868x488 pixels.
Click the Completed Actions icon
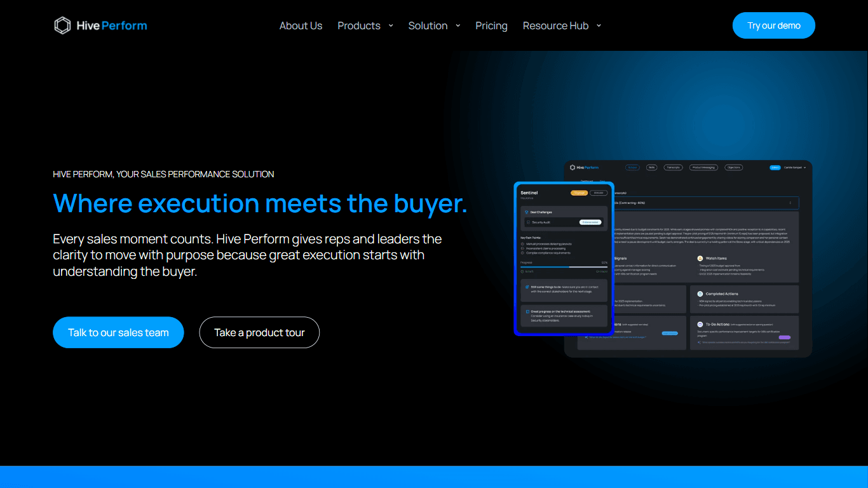pos(700,294)
